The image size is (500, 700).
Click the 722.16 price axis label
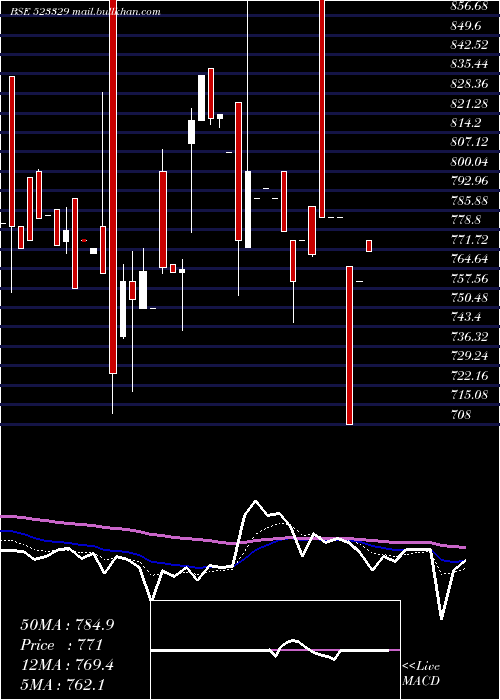[x=470, y=376]
